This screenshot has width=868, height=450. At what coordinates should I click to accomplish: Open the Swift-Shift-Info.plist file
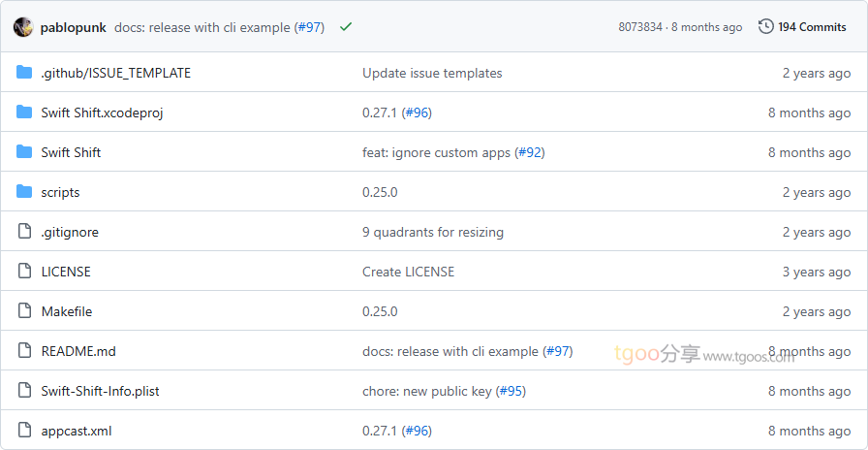(x=100, y=391)
